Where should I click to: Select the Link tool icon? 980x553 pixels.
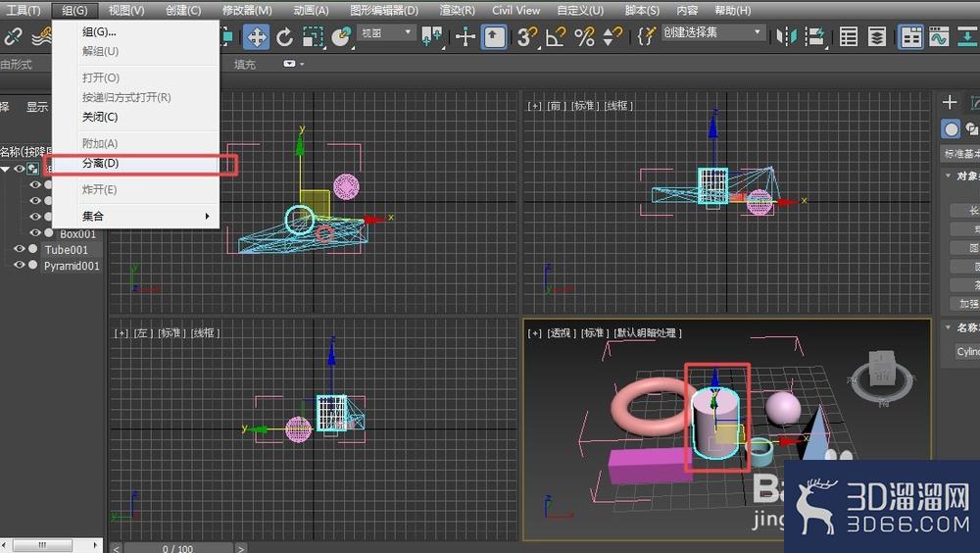click(x=13, y=37)
